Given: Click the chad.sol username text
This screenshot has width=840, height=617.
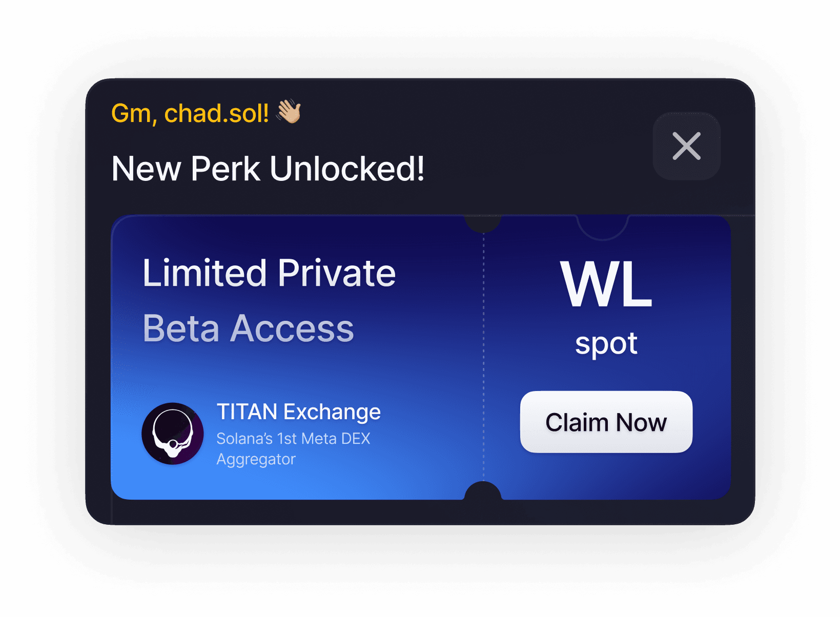Looking at the screenshot, I should (x=216, y=113).
